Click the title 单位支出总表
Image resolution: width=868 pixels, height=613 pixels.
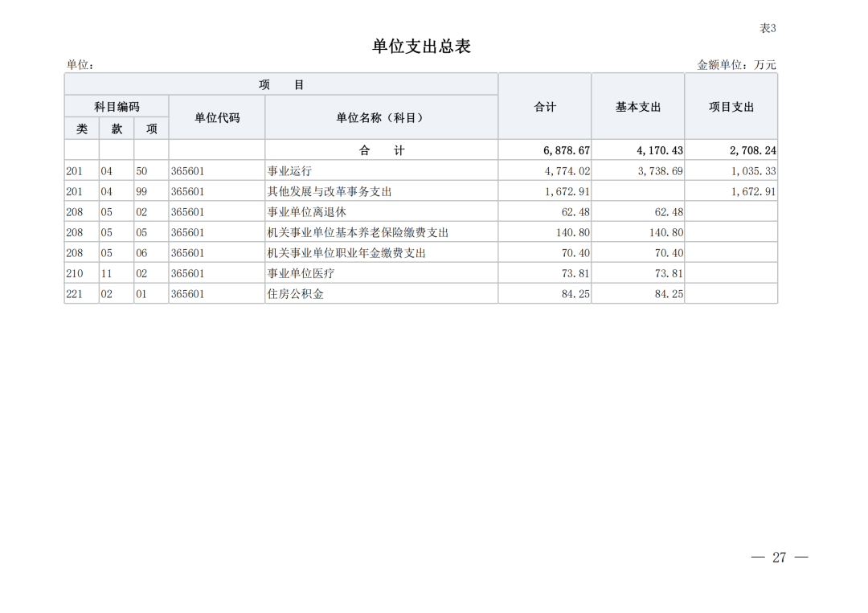421,46
